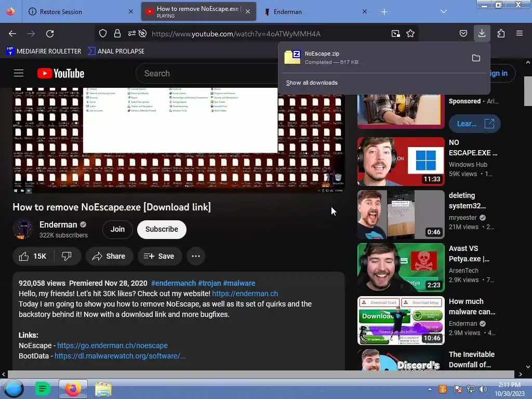532x399 pixels.
Task: Click the Share button
Action: [x=109, y=256]
